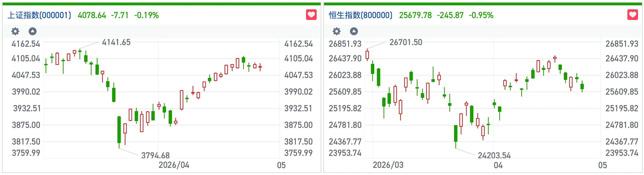Click the 2026/03 date on 恒生指数 axis
Image resolution: width=644 pixels, height=175 pixels.
pos(388,165)
